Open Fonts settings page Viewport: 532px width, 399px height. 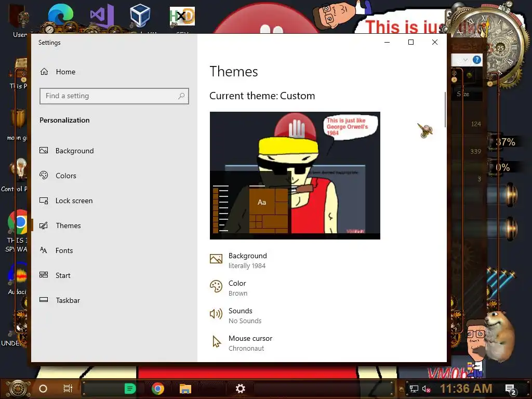tap(56, 250)
